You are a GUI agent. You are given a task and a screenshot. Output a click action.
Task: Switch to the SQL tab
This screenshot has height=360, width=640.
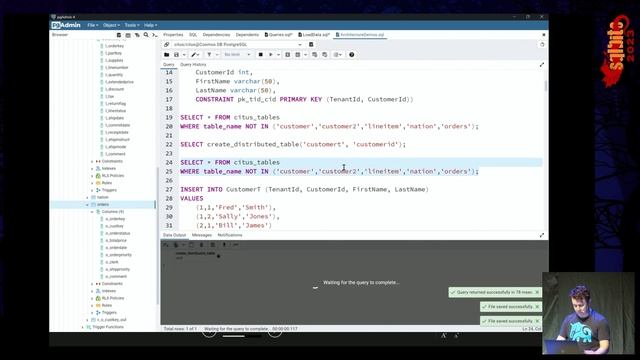click(193, 35)
